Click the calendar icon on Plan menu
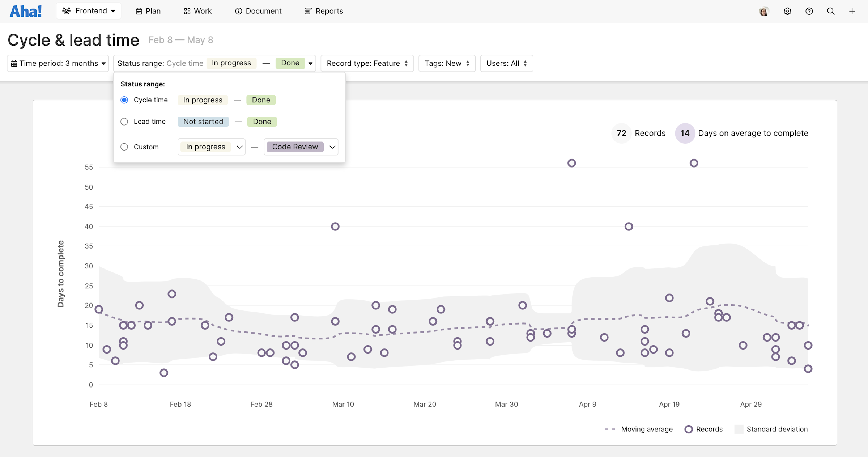Viewport: 868px width, 457px height. (x=139, y=11)
